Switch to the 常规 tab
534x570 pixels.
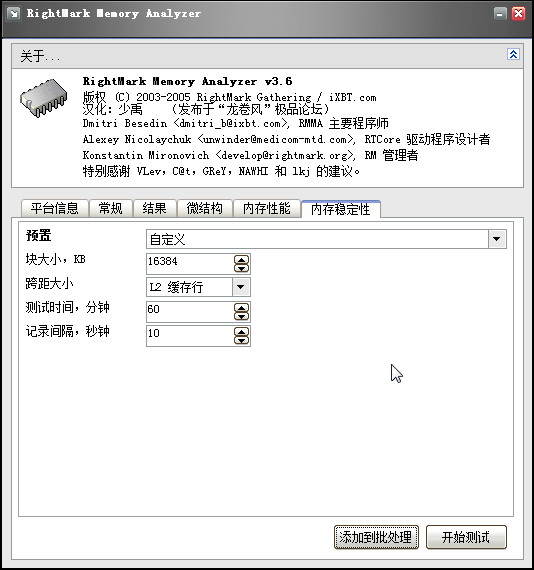coord(111,209)
